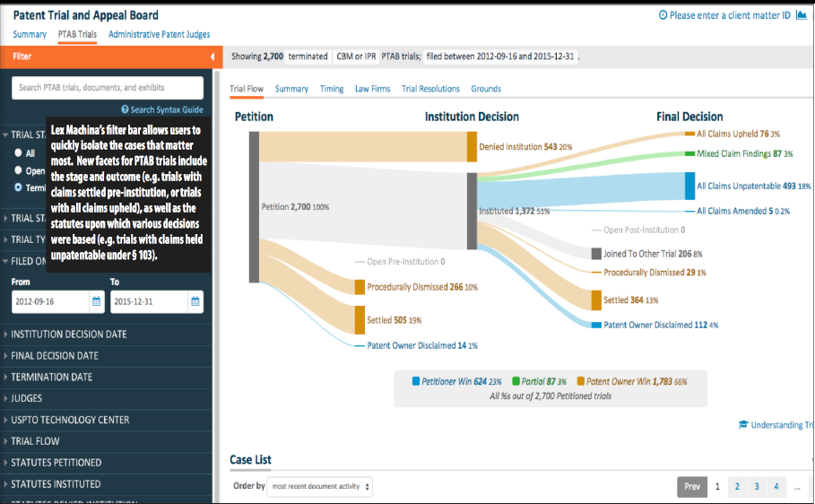This screenshot has height=504, width=815.
Task: Click the Prev pagination button
Action: click(x=692, y=487)
